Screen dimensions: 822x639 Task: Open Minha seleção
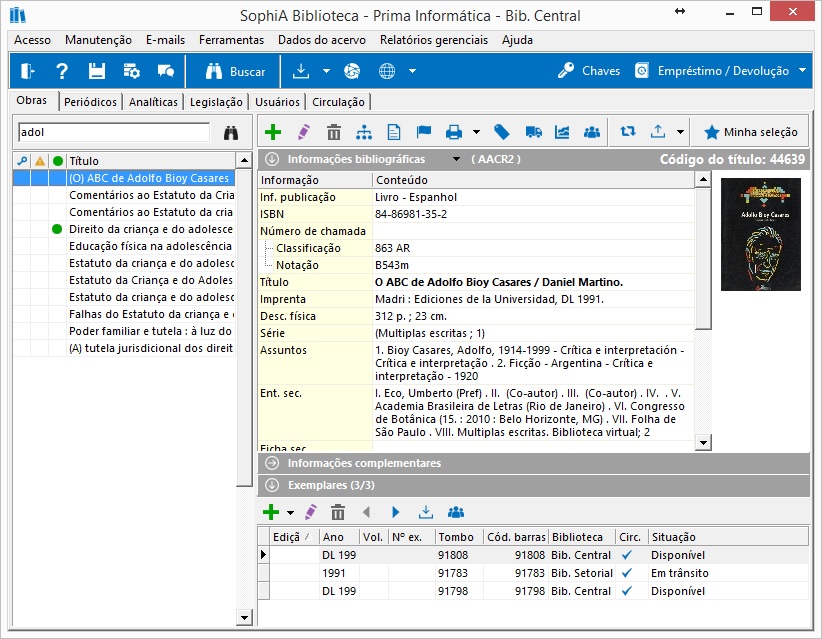click(750, 132)
